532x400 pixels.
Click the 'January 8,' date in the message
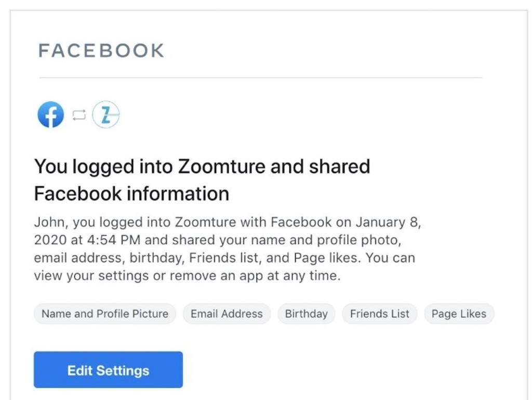[x=388, y=223]
